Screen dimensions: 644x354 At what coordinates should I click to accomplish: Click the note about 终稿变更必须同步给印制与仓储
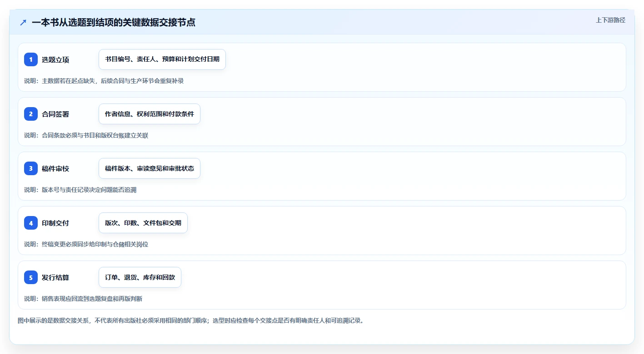tap(86, 244)
